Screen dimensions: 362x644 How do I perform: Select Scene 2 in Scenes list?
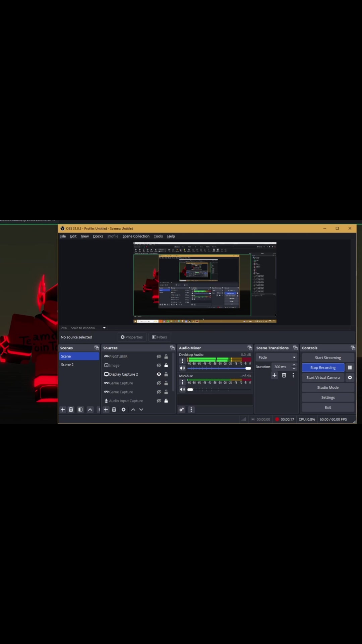click(x=79, y=365)
